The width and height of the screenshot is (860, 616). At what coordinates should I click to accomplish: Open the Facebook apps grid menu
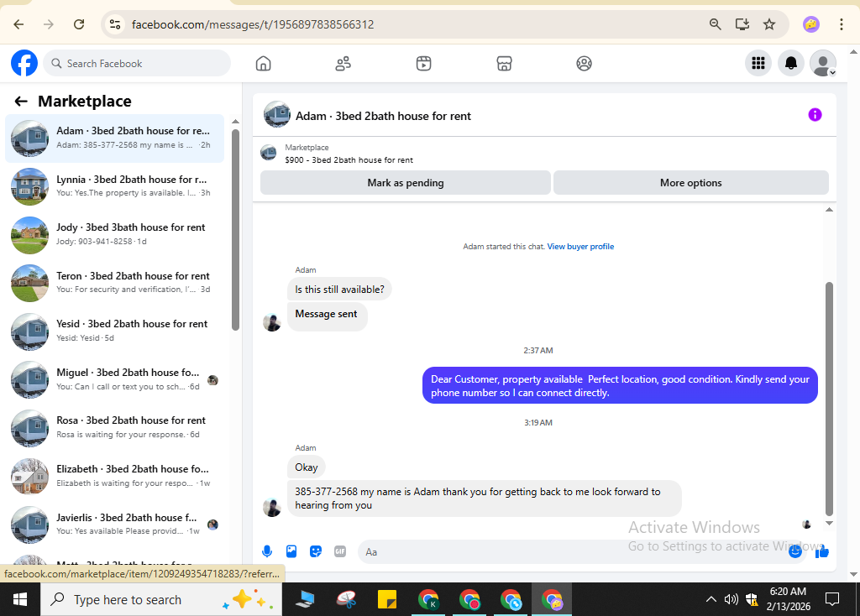pos(758,63)
